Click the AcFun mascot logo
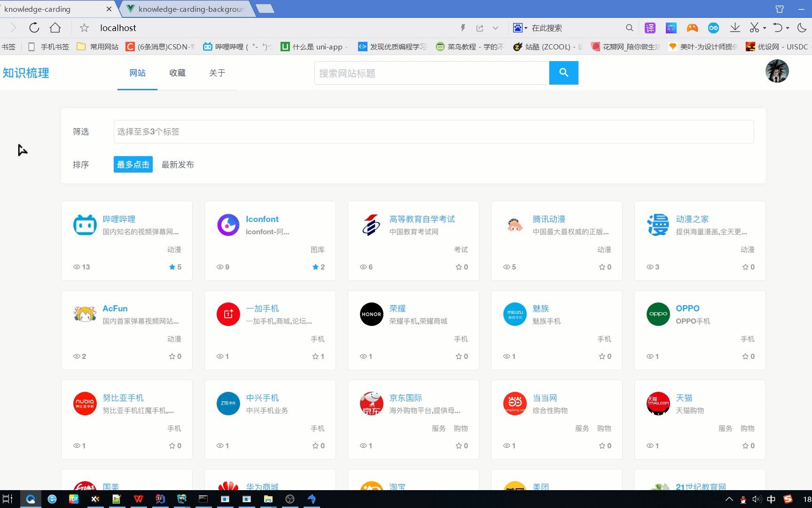Image resolution: width=812 pixels, height=508 pixels. coord(85,314)
